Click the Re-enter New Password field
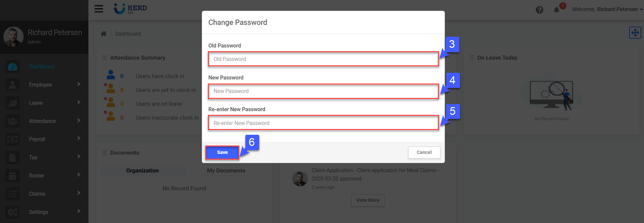Image resolution: width=644 pixels, height=223 pixels. (x=323, y=123)
